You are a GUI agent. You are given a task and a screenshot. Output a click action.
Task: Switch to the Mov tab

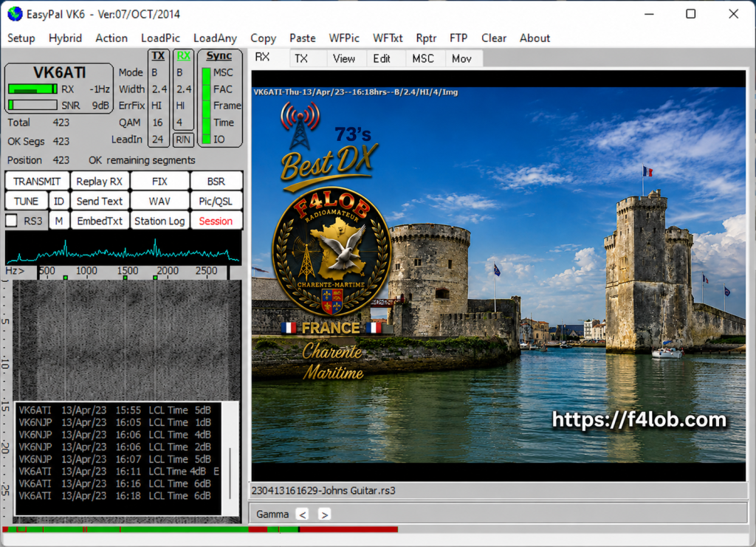[464, 58]
